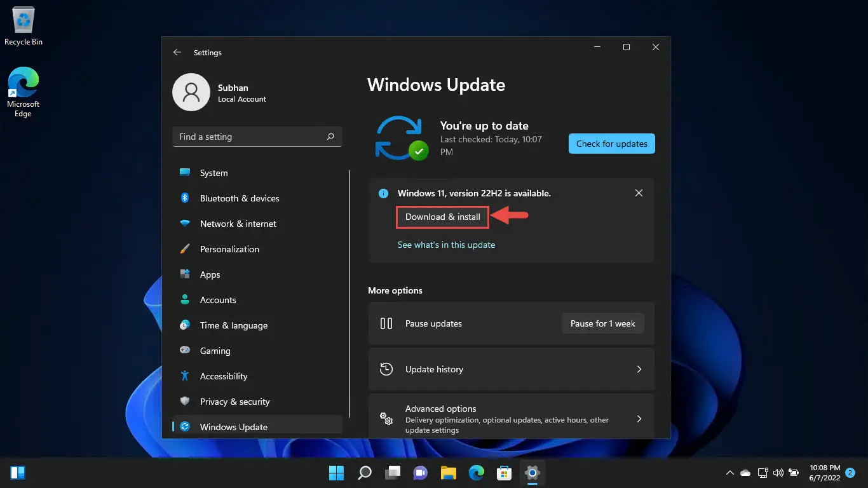
Task: Go to Network & internet settings
Action: (257, 224)
